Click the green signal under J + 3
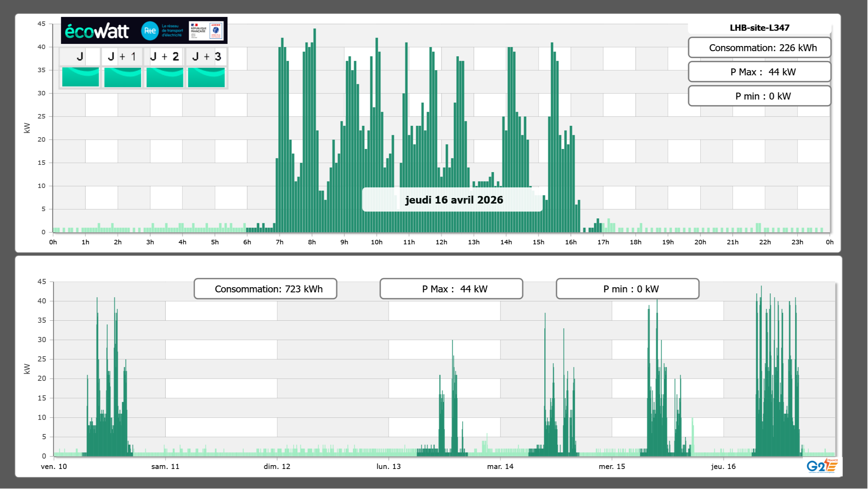 click(x=206, y=77)
